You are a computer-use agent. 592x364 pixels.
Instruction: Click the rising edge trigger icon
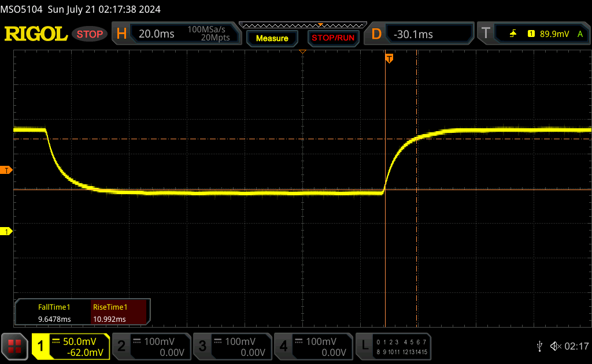[513, 34]
